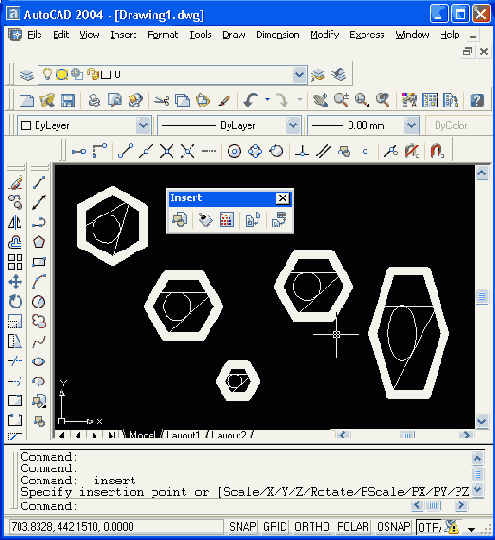Toggle SNAP mode in status bar
Image resolution: width=495 pixels, height=540 pixels.
[x=243, y=527]
